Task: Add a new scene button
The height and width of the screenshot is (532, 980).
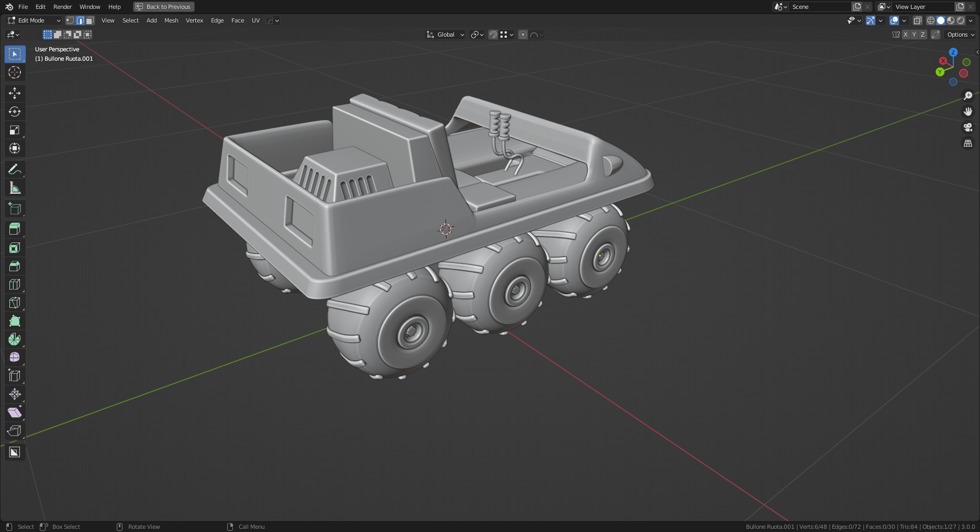Action: click(x=857, y=7)
